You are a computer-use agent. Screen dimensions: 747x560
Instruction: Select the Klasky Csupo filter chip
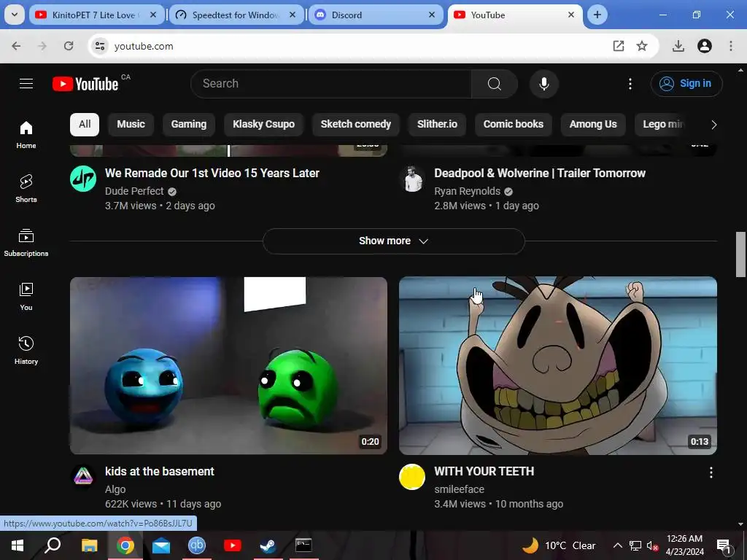pyautogui.click(x=263, y=124)
